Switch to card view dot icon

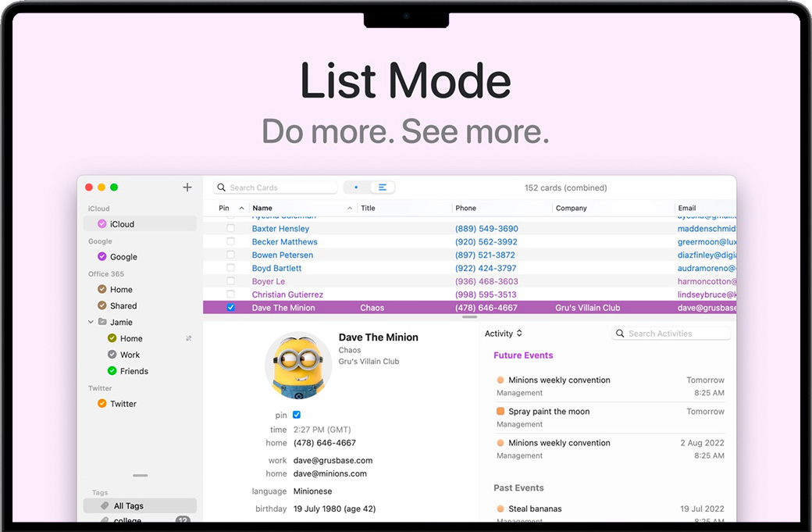pos(356,187)
